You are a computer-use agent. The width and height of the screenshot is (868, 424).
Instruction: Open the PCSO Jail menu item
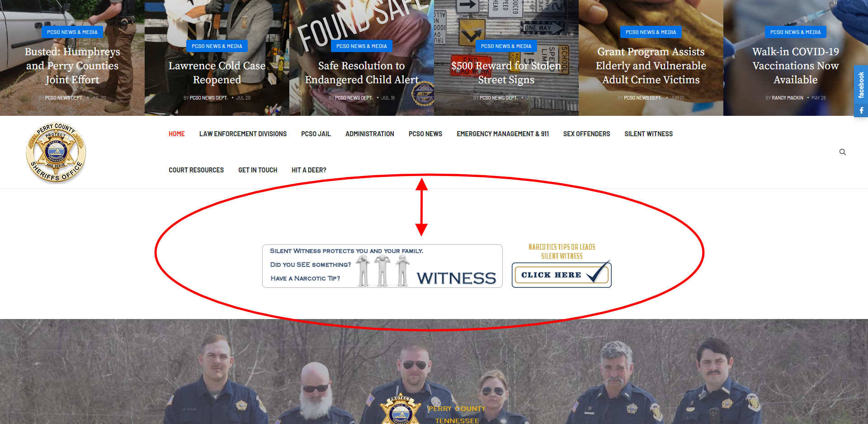tap(316, 134)
